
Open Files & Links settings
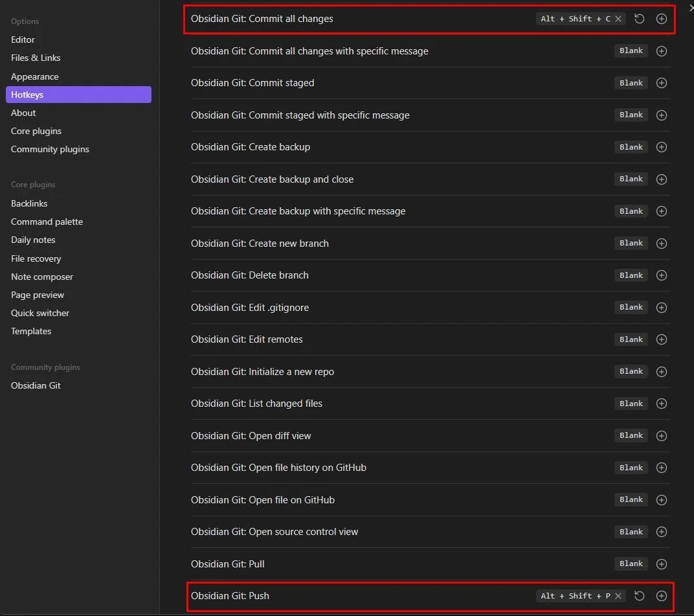tap(36, 58)
